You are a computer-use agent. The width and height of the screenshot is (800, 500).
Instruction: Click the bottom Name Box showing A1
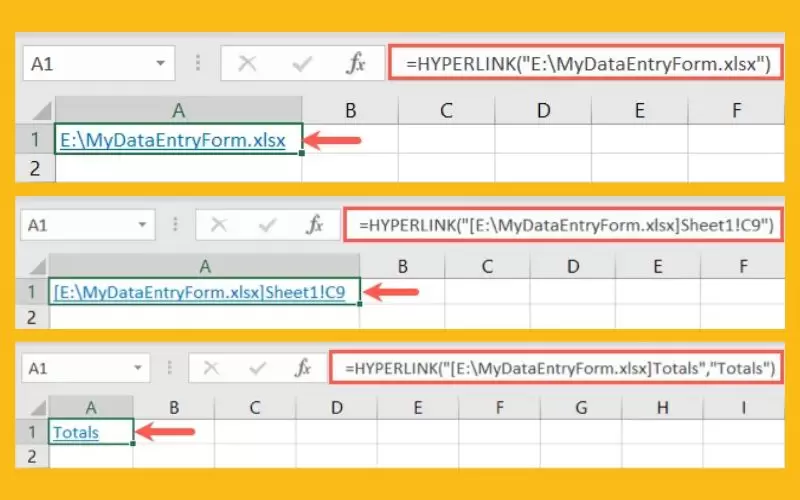(86, 368)
